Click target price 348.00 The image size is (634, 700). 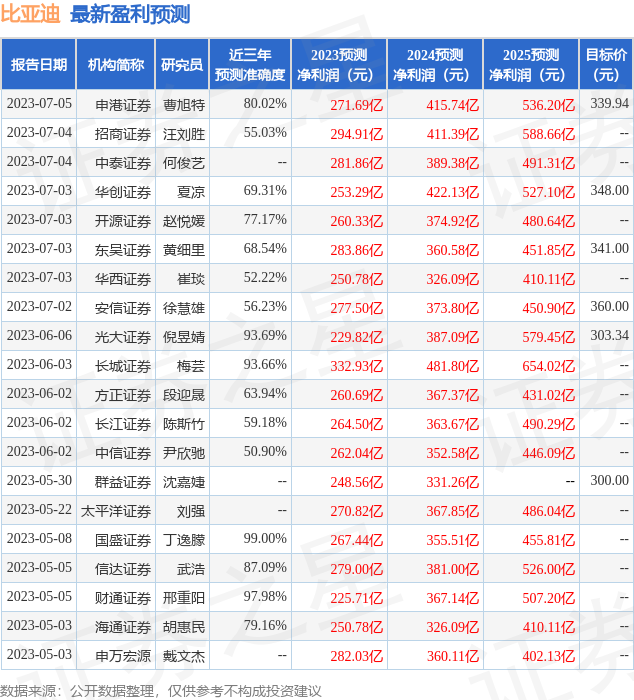609,191
